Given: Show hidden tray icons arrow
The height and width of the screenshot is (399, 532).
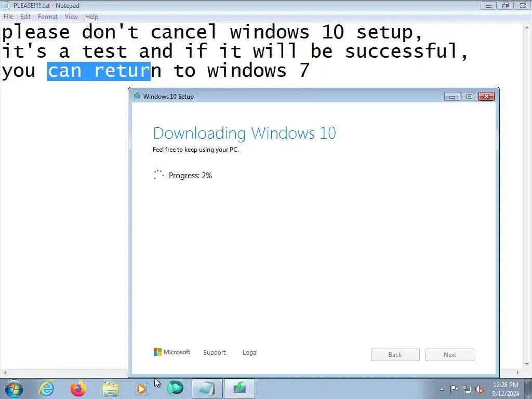Looking at the screenshot, I should click(442, 389).
